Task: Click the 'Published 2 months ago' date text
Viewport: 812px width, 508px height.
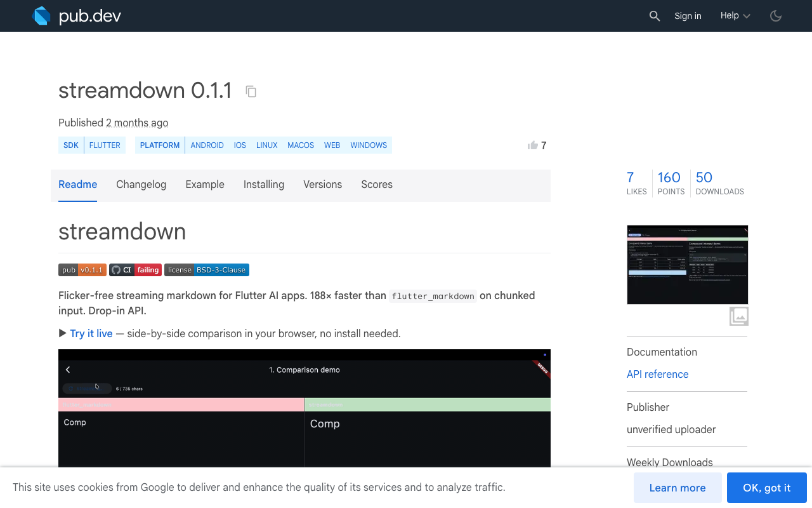Action: (x=114, y=123)
